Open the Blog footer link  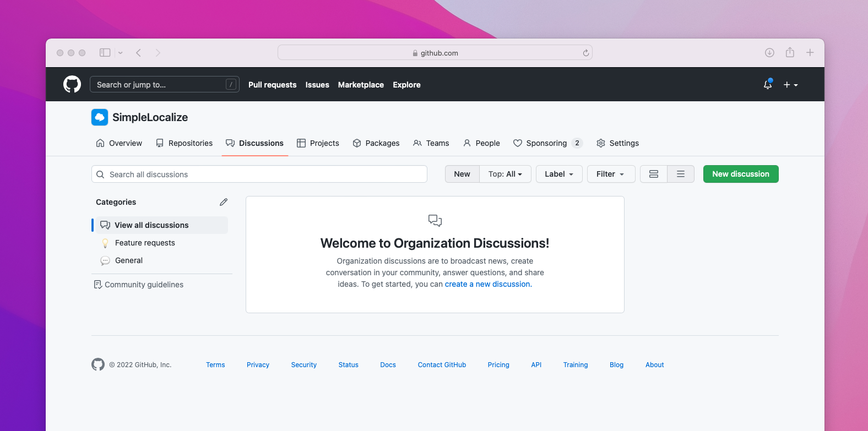tap(616, 365)
